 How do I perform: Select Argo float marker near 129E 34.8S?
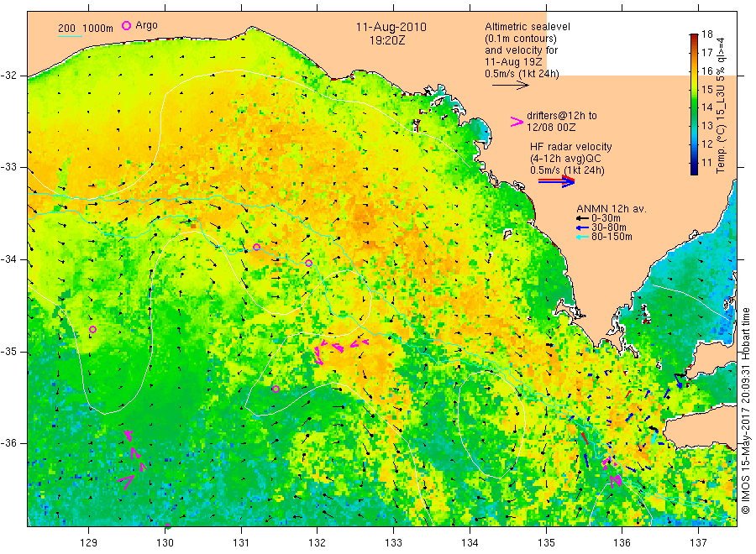(93, 330)
